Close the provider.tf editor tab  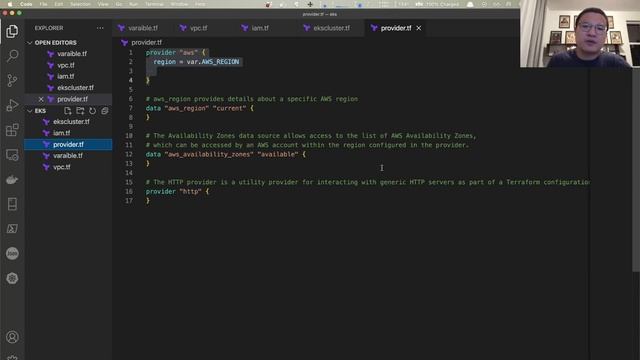[x=419, y=28]
